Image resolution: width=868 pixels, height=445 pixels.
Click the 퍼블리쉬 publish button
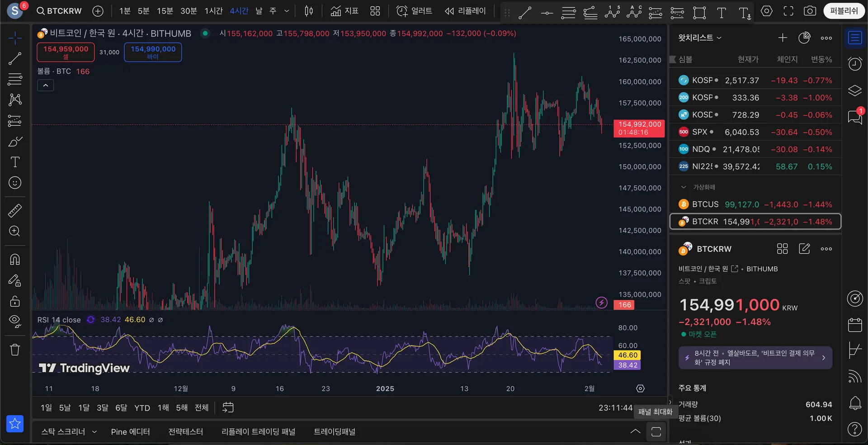[844, 11]
